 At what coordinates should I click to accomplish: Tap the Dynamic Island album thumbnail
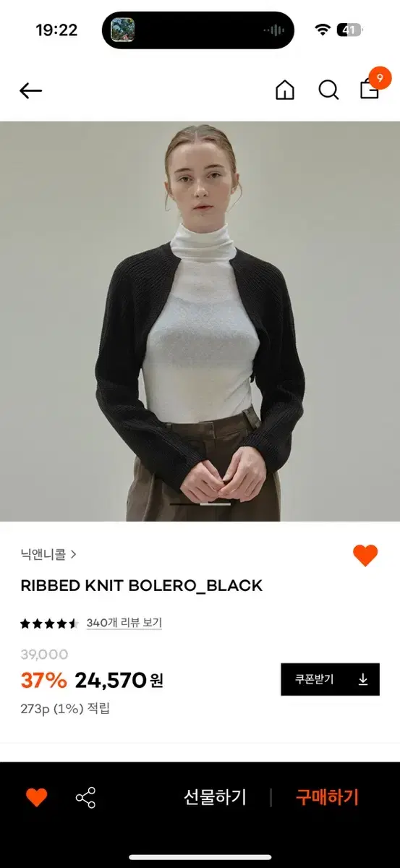[122, 30]
